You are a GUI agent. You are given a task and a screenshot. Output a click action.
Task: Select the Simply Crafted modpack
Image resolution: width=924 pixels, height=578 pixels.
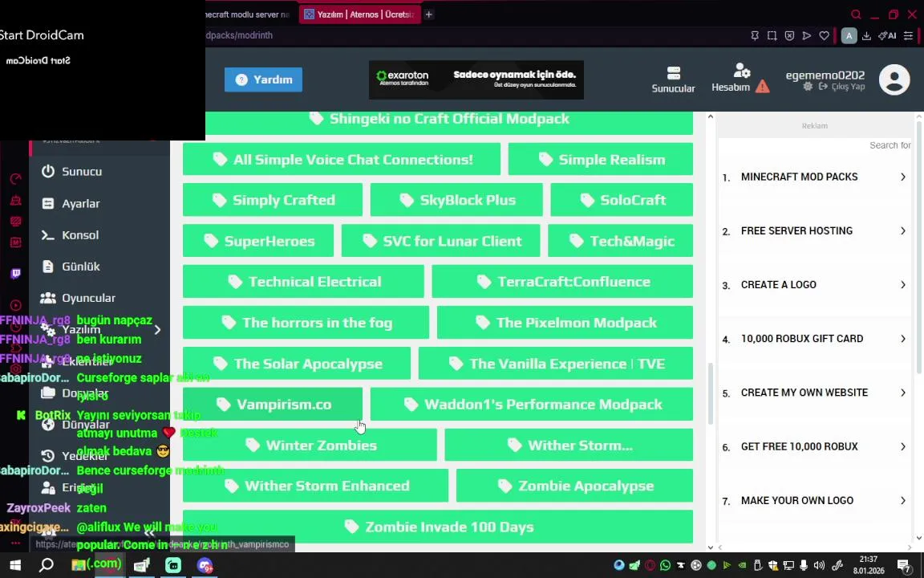point(272,200)
